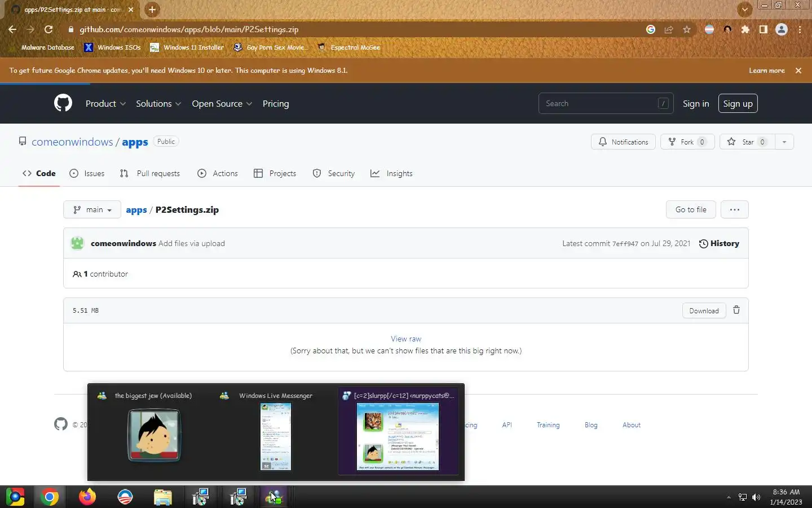The height and width of the screenshot is (508, 812).
Task: Open the file History link
Action: 719,243
